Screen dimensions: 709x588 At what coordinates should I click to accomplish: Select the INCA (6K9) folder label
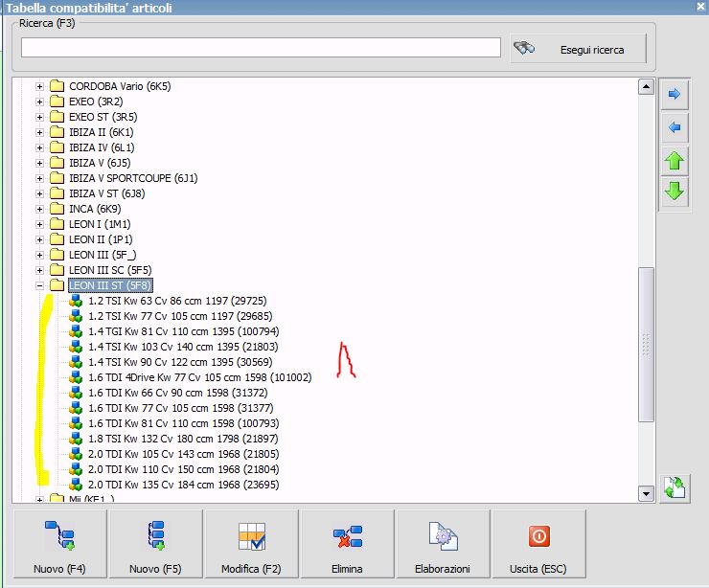(95, 209)
